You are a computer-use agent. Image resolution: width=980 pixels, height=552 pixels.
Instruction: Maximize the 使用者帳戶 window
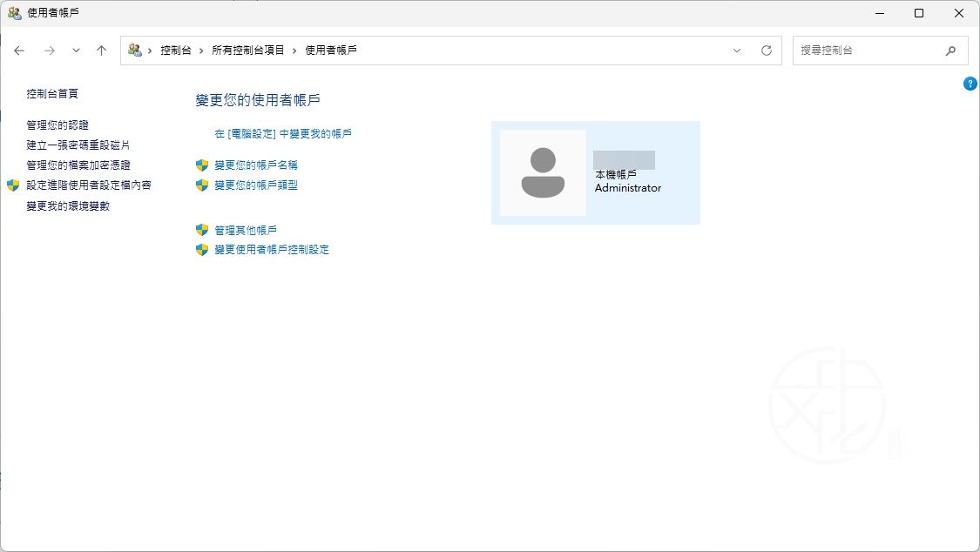pos(919,13)
